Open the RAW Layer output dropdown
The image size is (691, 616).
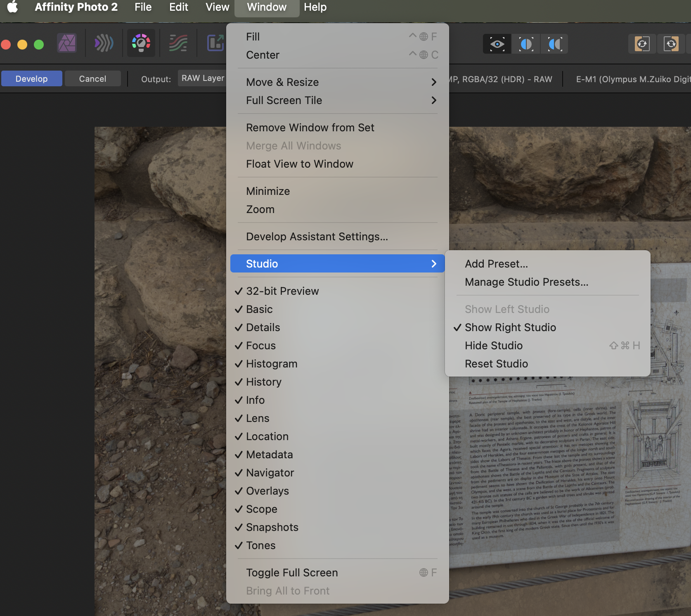tap(202, 78)
